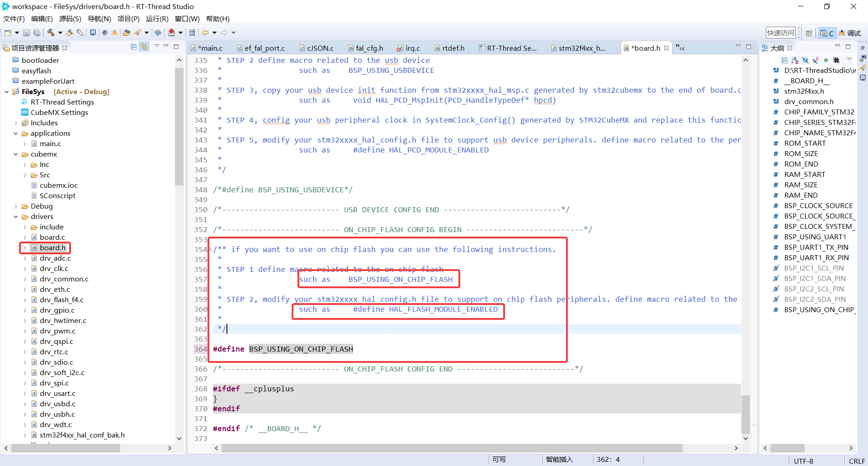Toggle Link with Editor in project explorer
The width and height of the screenshot is (868, 466).
click(144, 46)
